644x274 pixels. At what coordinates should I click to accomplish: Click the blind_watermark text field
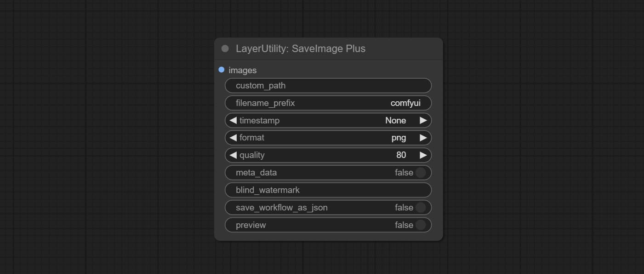pyautogui.click(x=328, y=190)
